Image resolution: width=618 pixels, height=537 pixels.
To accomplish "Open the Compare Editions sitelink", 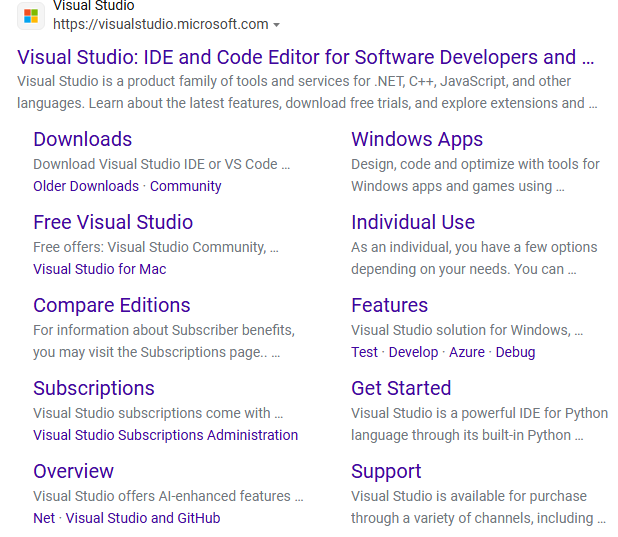I will (111, 305).
